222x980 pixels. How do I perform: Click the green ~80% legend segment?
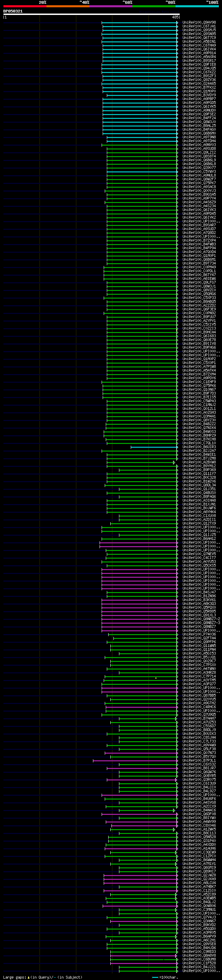154,6
